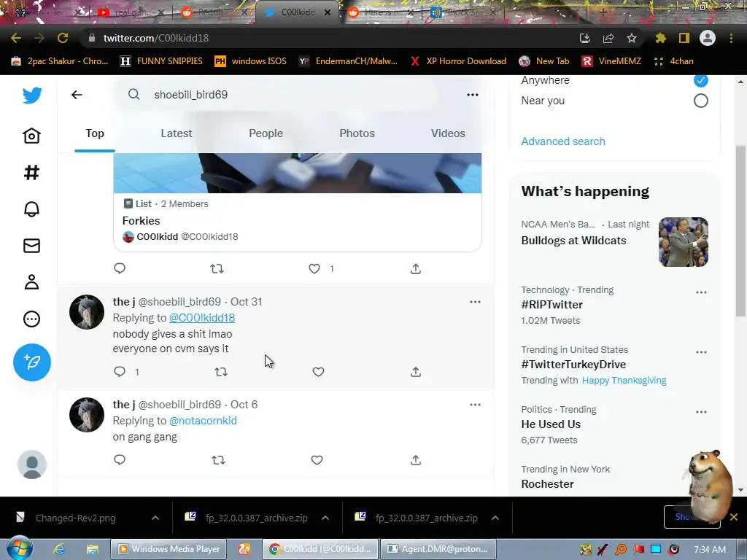The width and height of the screenshot is (747, 560).
Task: Reply to the 'on gang gang' tweet
Action: click(120, 459)
